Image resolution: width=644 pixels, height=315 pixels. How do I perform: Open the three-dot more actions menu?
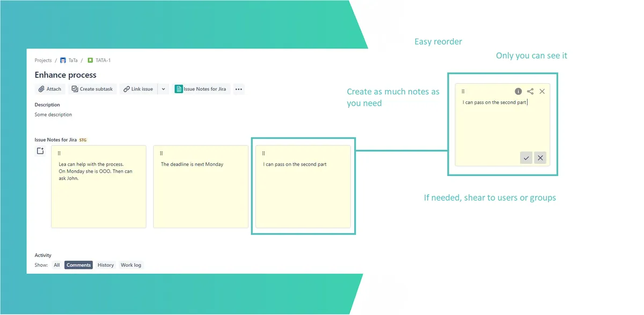239,89
